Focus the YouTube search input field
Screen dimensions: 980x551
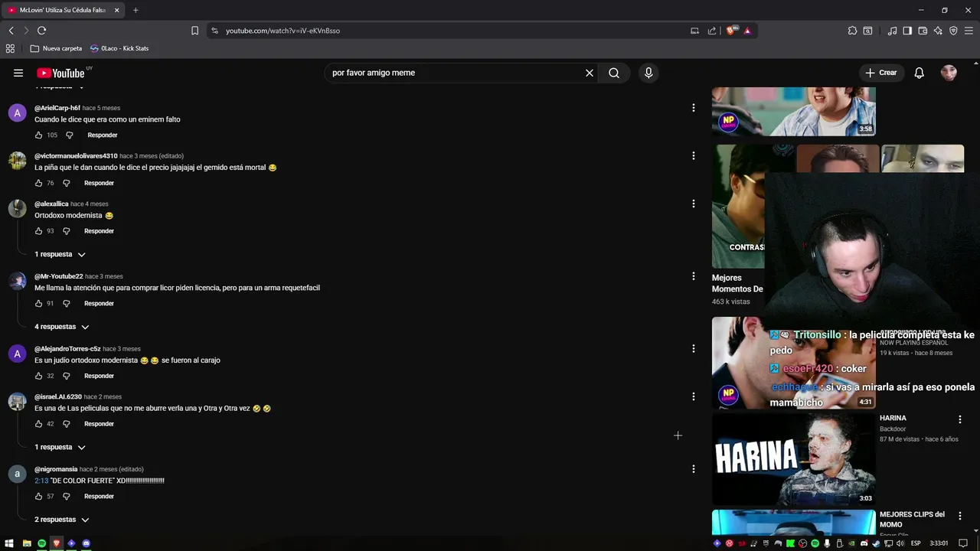click(456, 73)
